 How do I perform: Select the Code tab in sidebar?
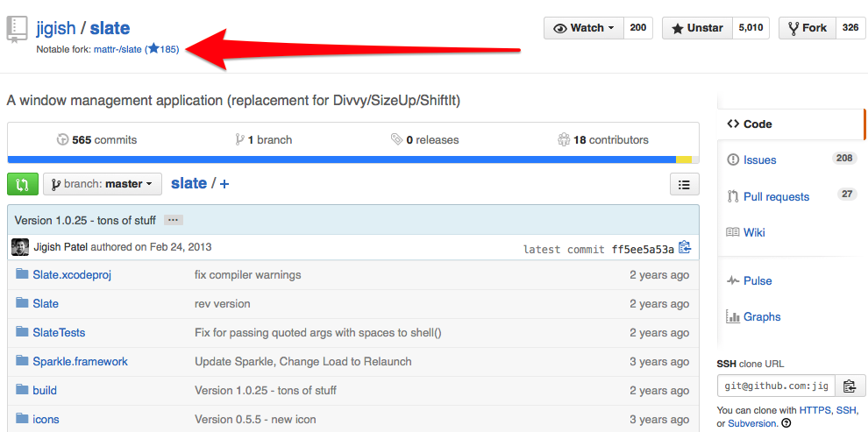(792, 124)
